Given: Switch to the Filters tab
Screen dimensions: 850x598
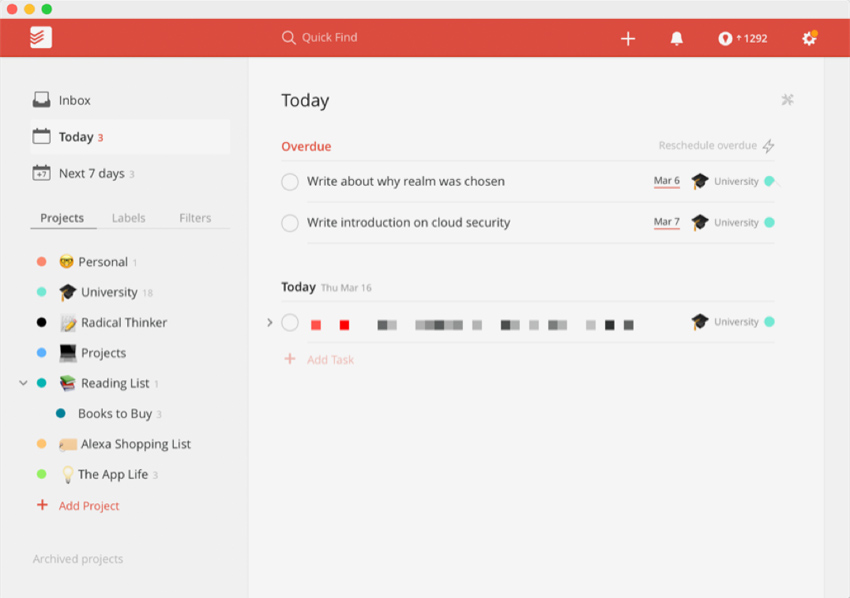Looking at the screenshot, I should pos(195,218).
